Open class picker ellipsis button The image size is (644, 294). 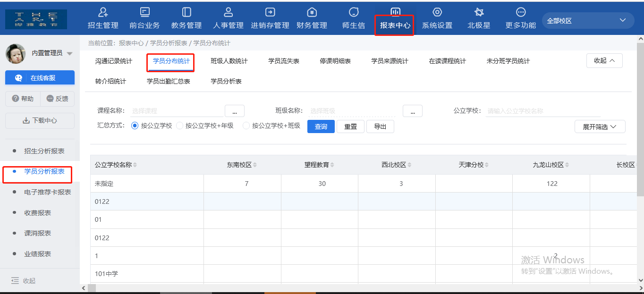[412, 111]
